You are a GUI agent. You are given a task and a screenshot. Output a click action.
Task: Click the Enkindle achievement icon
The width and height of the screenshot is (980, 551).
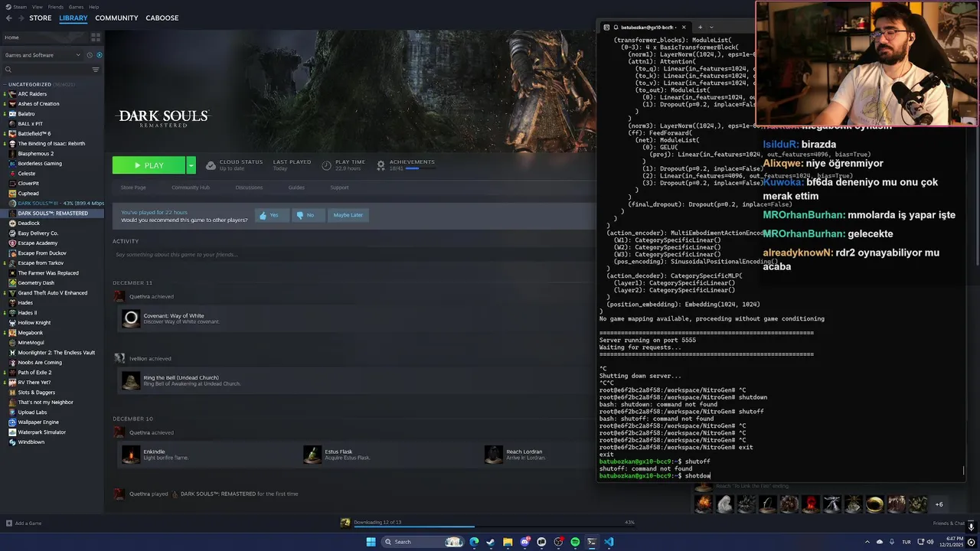pos(131,455)
